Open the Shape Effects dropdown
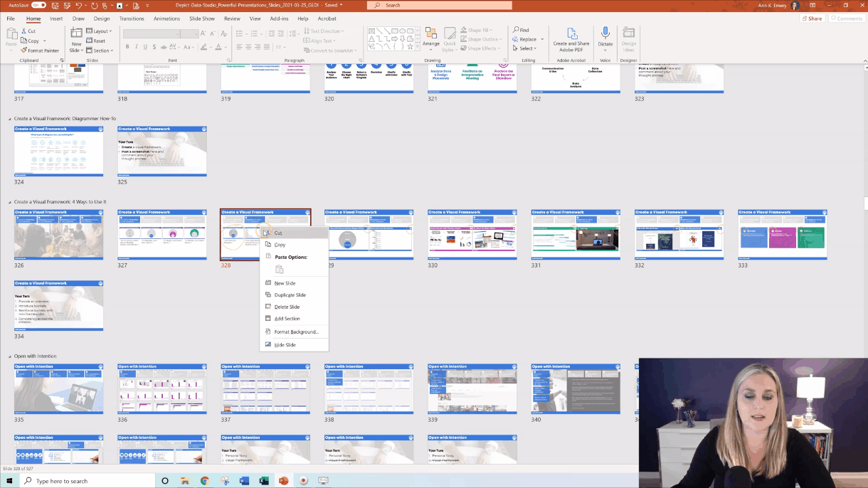 pos(482,48)
